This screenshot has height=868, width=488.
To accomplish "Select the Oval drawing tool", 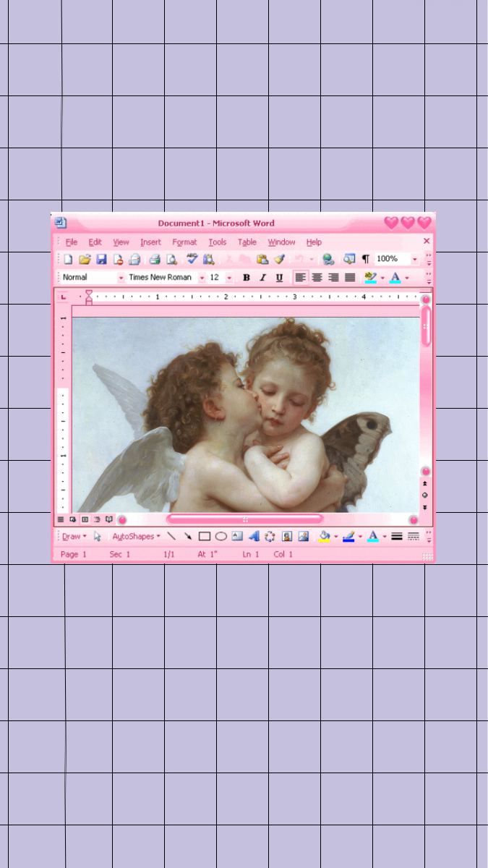I will [x=221, y=537].
